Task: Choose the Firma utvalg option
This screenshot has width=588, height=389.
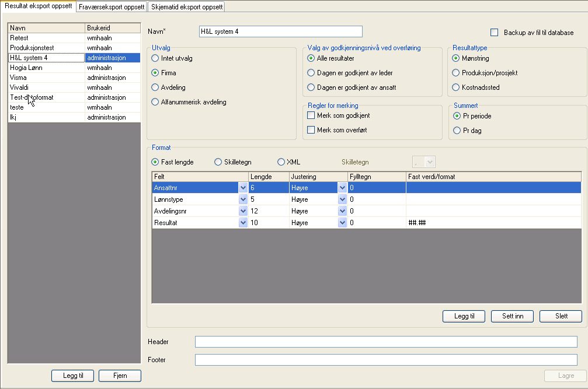Action: pyautogui.click(x=155, y=73)
